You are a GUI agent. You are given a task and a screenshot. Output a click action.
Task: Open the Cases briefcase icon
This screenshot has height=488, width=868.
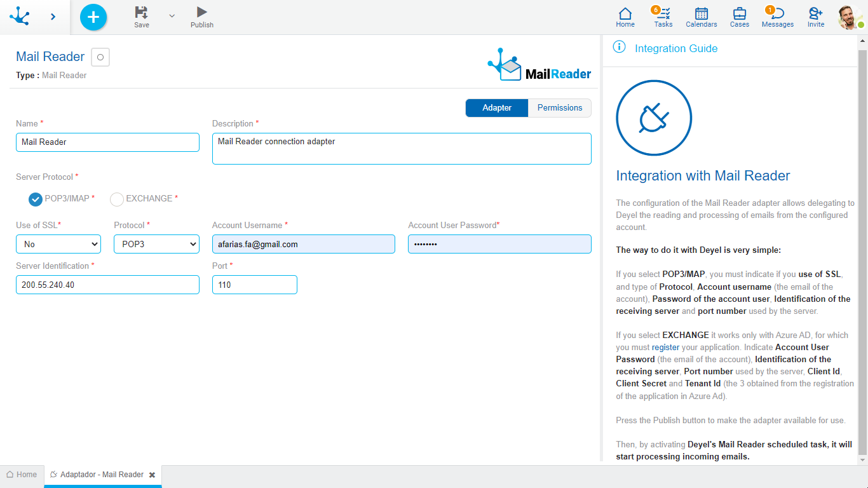[739, 15]
